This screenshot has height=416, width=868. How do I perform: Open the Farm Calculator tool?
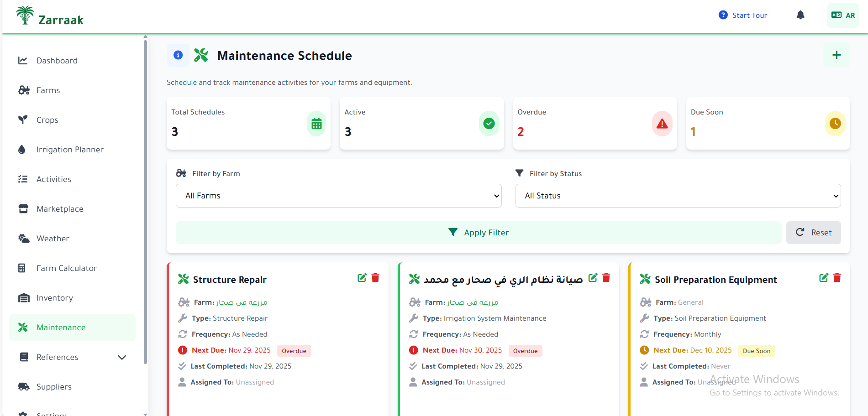pos(66,268)
